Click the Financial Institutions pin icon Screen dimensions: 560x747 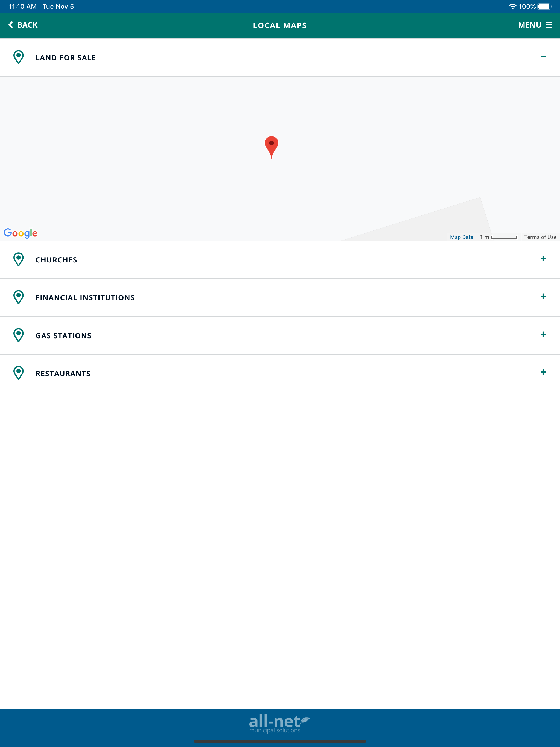point(19,297)
